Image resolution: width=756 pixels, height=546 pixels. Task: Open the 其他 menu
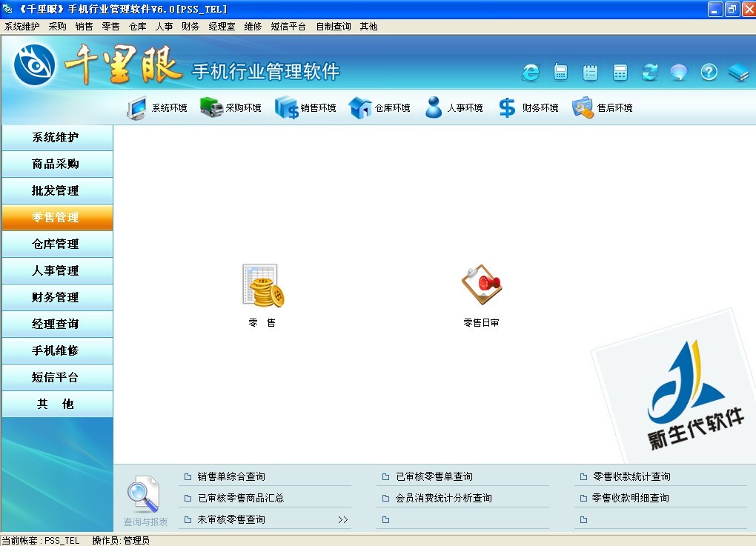(368, 27)
